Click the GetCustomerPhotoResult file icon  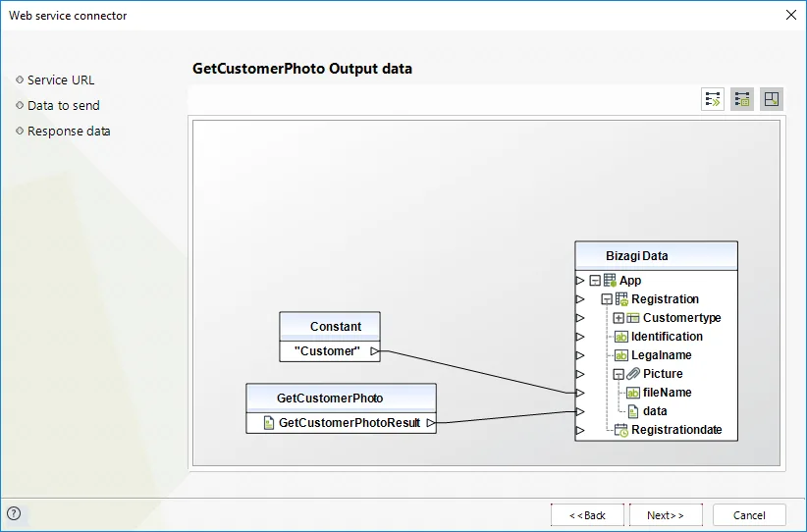[x=269, y=423]
